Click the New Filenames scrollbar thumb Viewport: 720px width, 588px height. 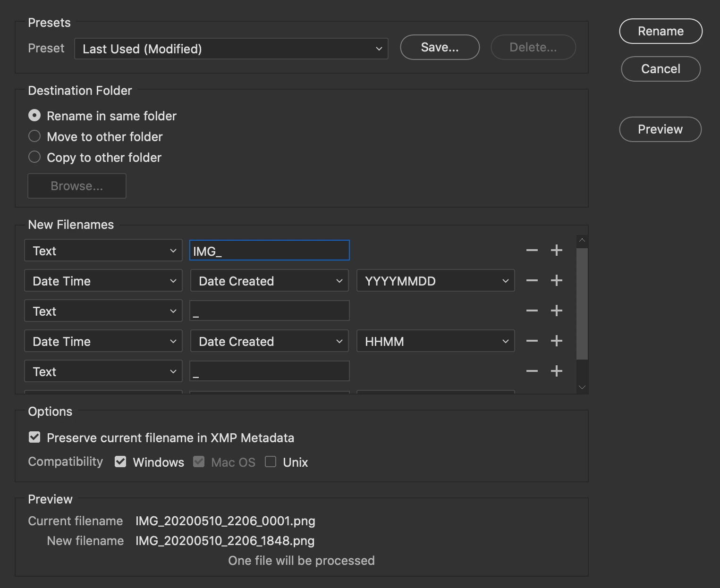point(582,304)
